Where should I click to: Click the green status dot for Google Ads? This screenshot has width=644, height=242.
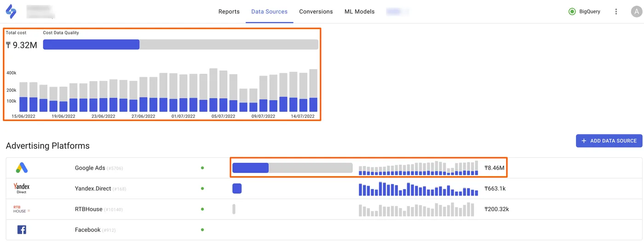click(x=202, y=168)
